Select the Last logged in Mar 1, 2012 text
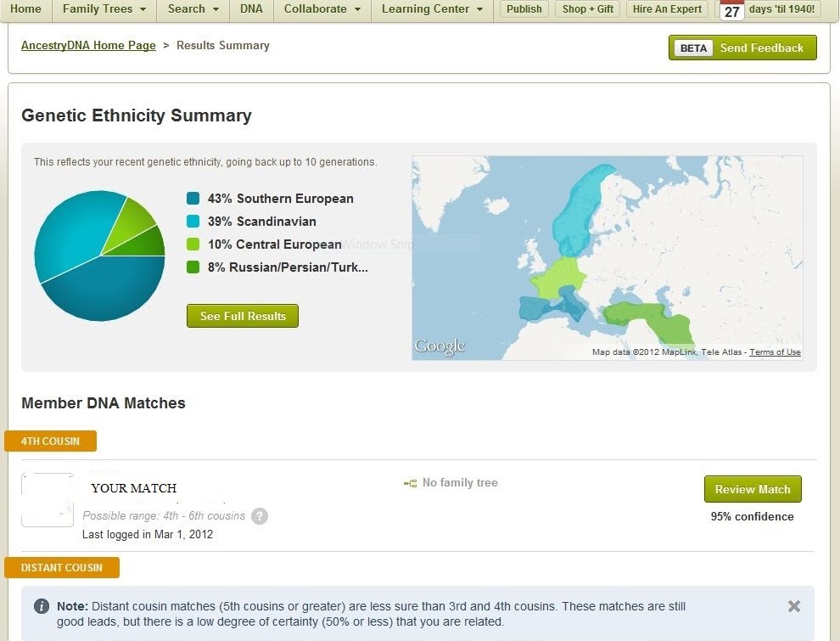Viewport: 840px width, 641px height. click(148, 534)
